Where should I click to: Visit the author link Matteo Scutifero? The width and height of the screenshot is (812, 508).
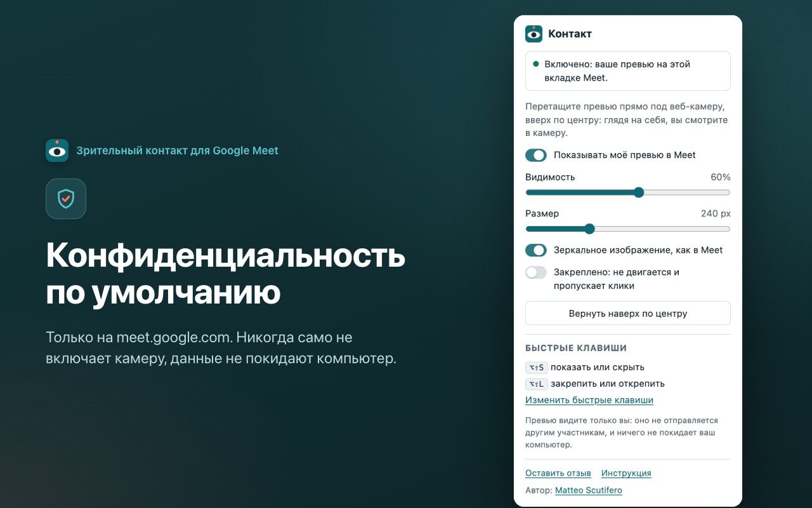coord(589,490)
